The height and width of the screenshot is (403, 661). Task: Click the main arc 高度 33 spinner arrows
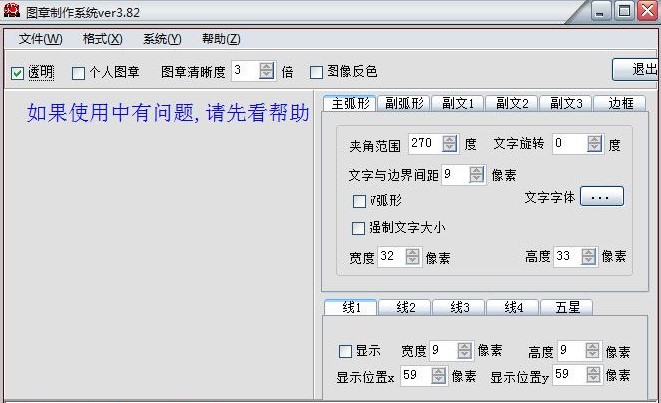pyautogui.click(x=588, y=256)
